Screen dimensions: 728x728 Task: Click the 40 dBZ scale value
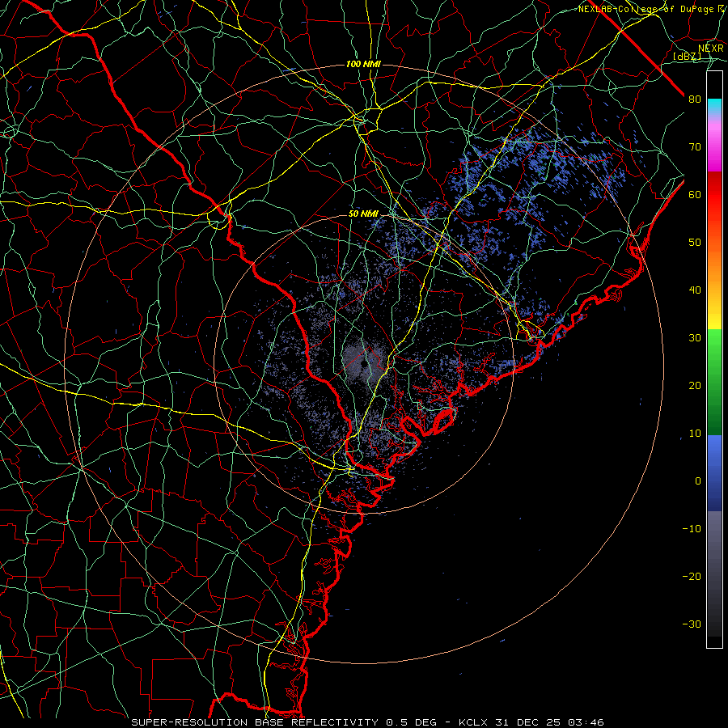tap(695, 290)
